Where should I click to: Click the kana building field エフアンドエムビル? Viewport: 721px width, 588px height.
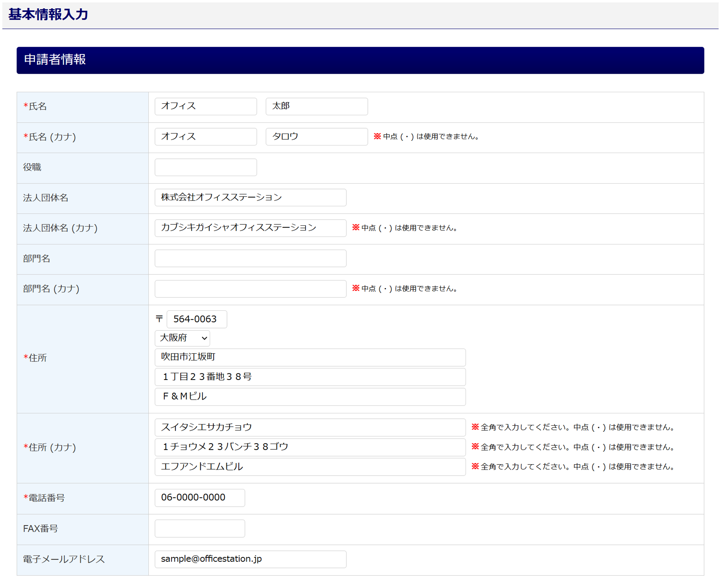click(x=310, y=467)
